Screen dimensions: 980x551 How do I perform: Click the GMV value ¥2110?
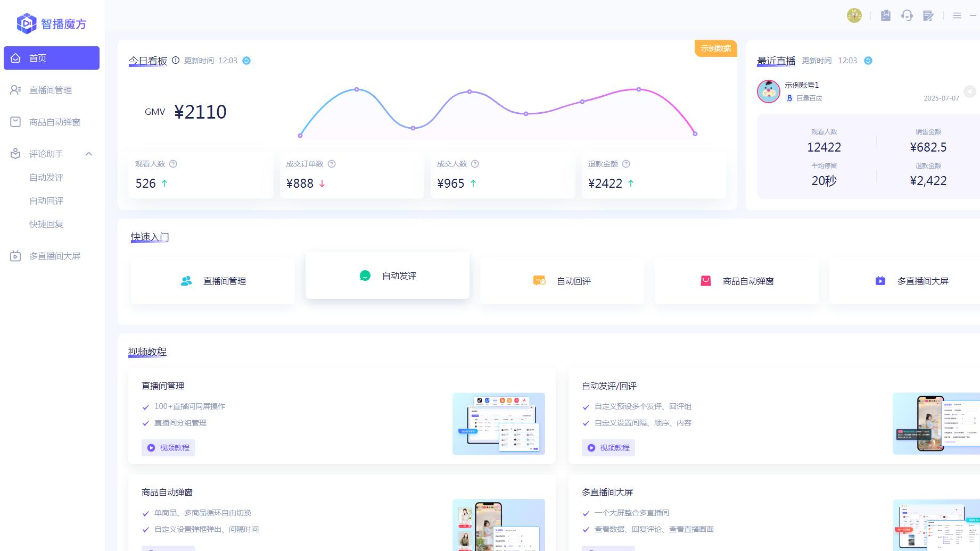(201, 112)
